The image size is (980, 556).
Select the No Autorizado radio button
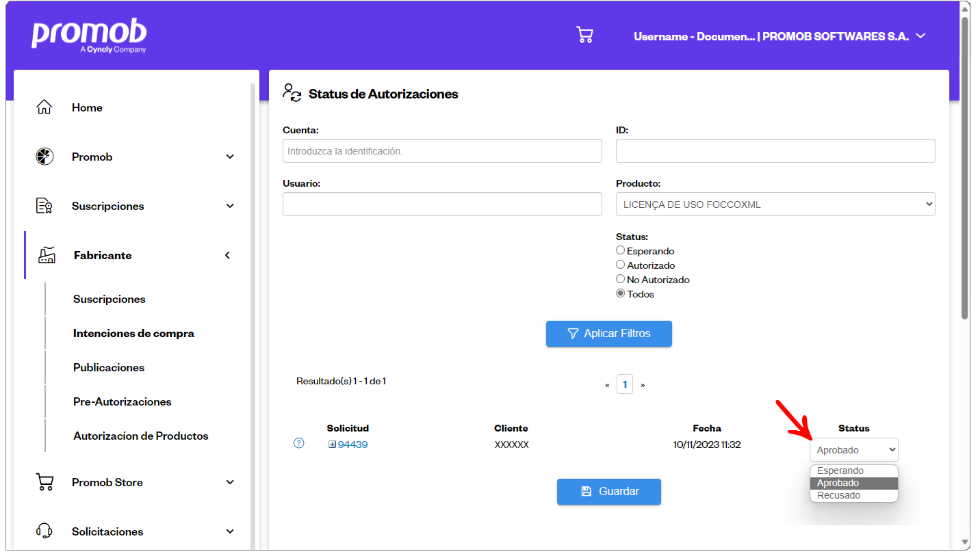pyautogui.click(x=620, y=279)
